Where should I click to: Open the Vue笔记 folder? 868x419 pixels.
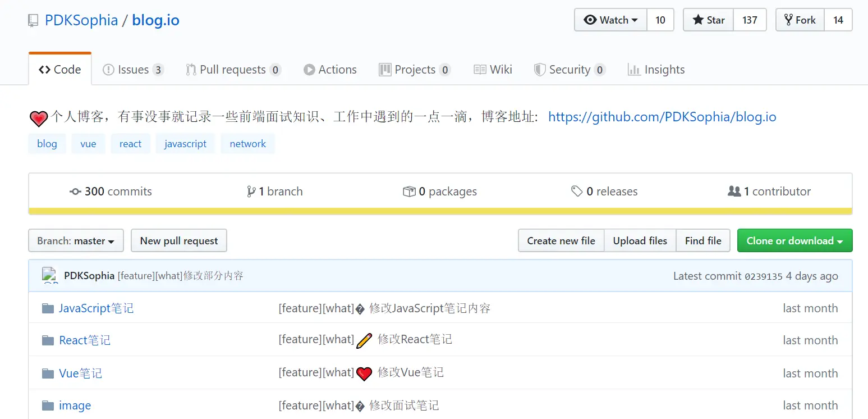(x=81, y=374)
